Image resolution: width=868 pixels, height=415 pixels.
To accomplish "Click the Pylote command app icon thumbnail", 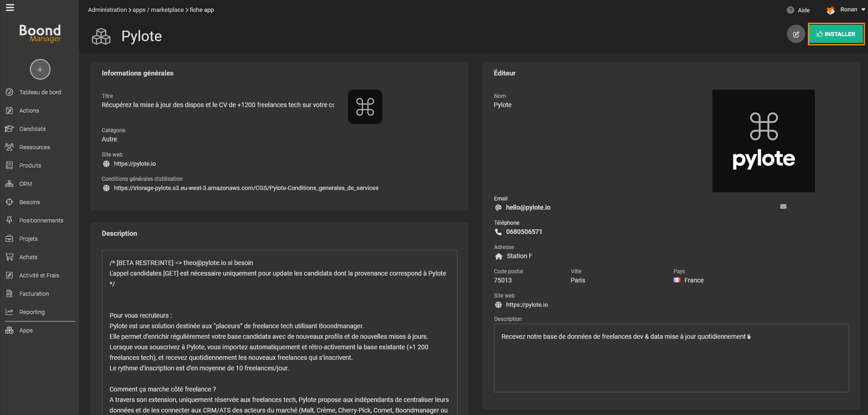I will (x=365, y=107).
